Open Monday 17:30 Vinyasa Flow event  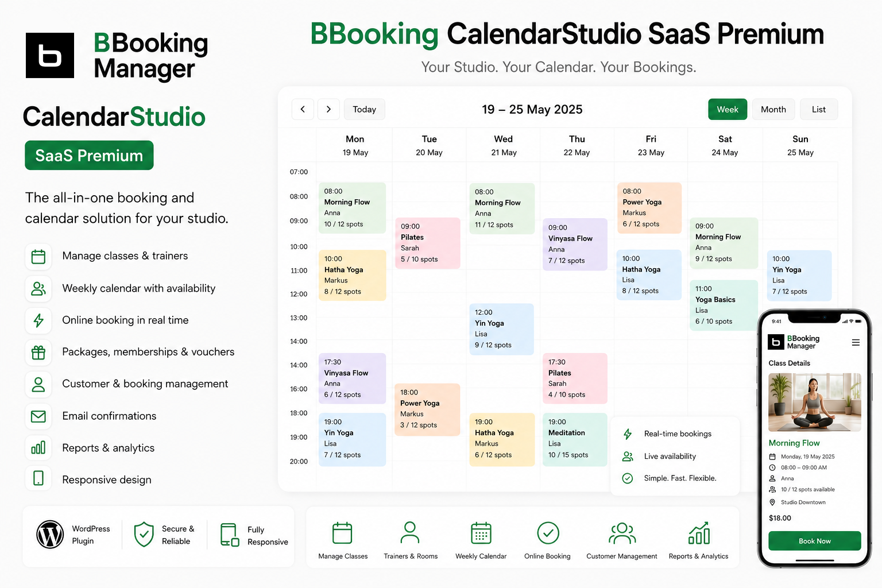pyautogui.click(x=352, y=378)
